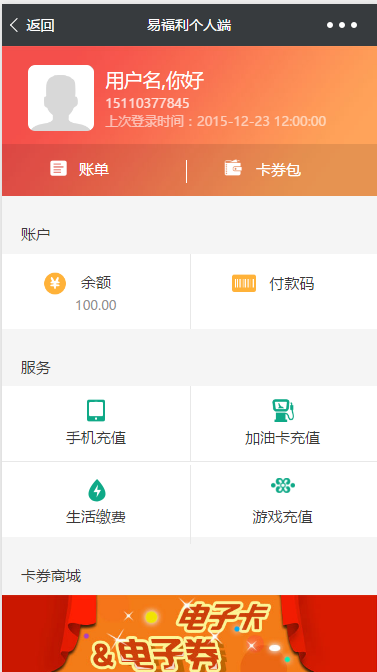Screen dimensions: 377x672
Task: Click the phone number 15110377845
Action: point(147,103)
